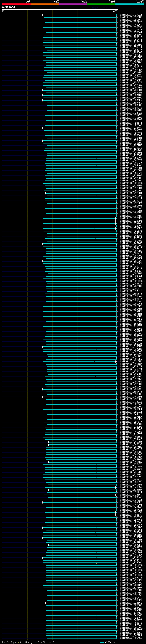Click the green ~80% identity color segment
Screen dimensions: 146x644
tap(101, 4)
